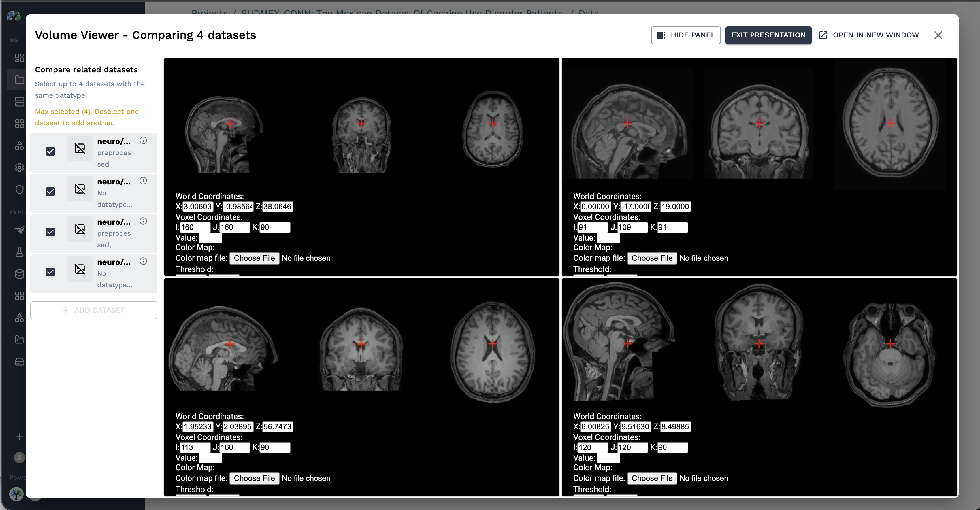Click the axial brain view in bottom-right viewer
The image size is (980, 510).
click(x=889, y=356)
